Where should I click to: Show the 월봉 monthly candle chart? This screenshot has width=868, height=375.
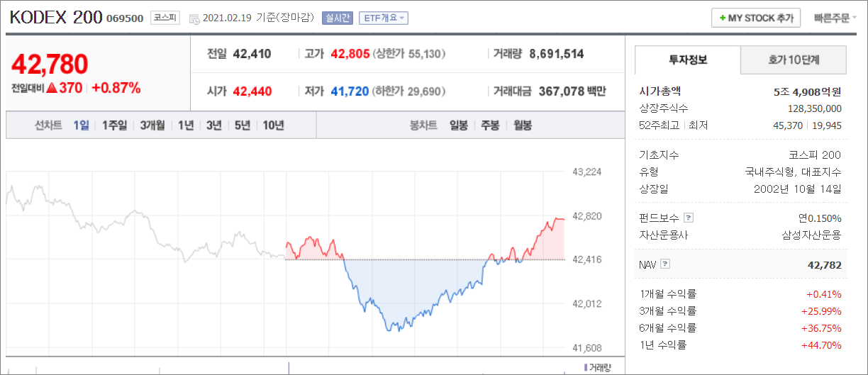coord(522,125)
